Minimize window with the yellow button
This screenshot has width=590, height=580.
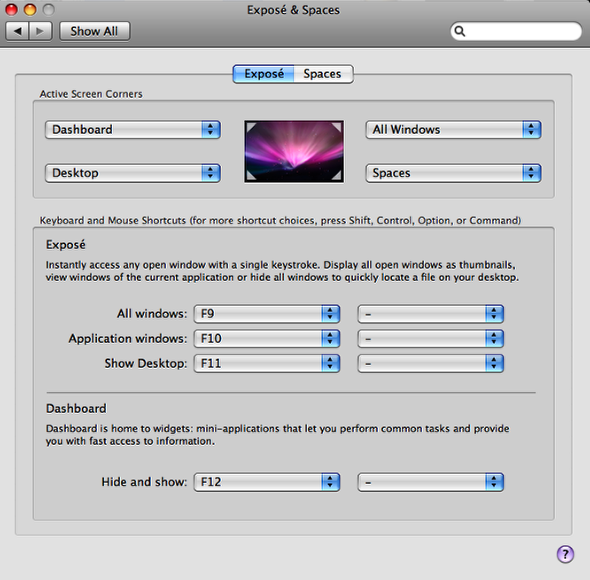tap(30, 9)
